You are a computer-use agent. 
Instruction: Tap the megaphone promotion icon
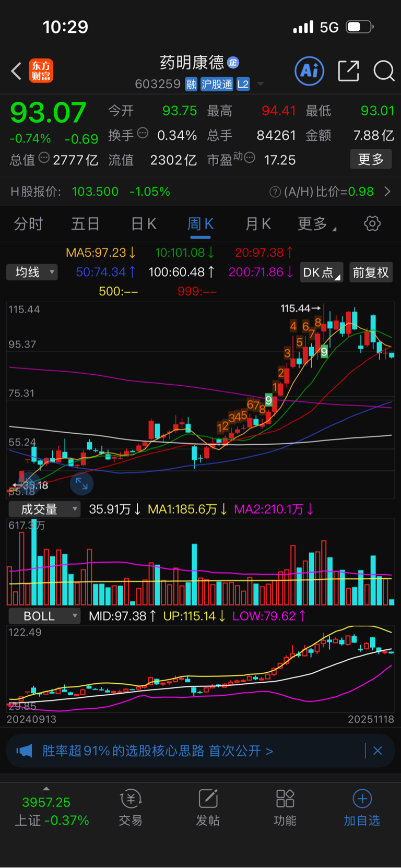click(x=24, y=751)
